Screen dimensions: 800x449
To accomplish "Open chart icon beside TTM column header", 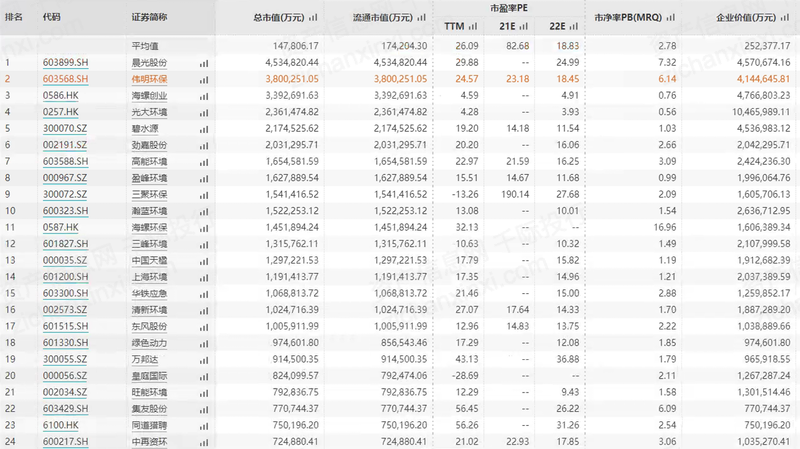I will tap(473, 26).
